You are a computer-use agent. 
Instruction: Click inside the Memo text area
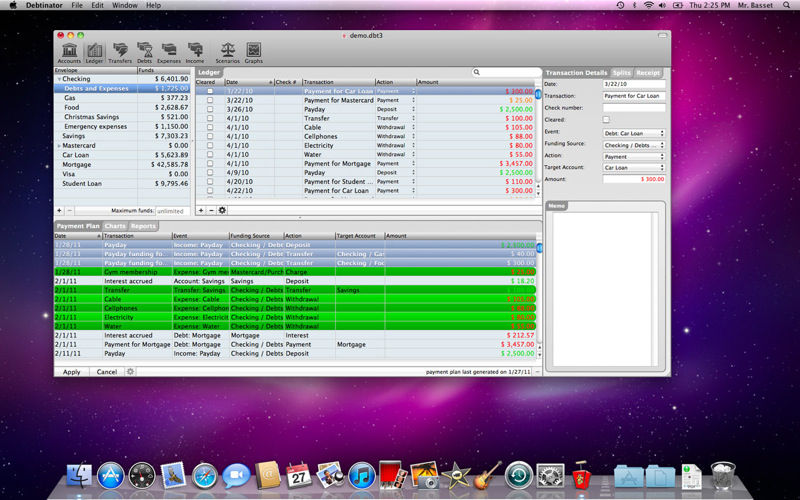pyautogui.click(x=603, y=289)
